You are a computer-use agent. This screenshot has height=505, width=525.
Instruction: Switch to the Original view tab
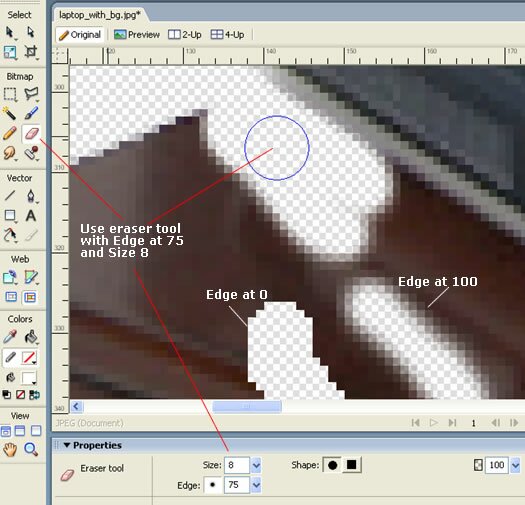pyautogui.click(x=80, y=35)
